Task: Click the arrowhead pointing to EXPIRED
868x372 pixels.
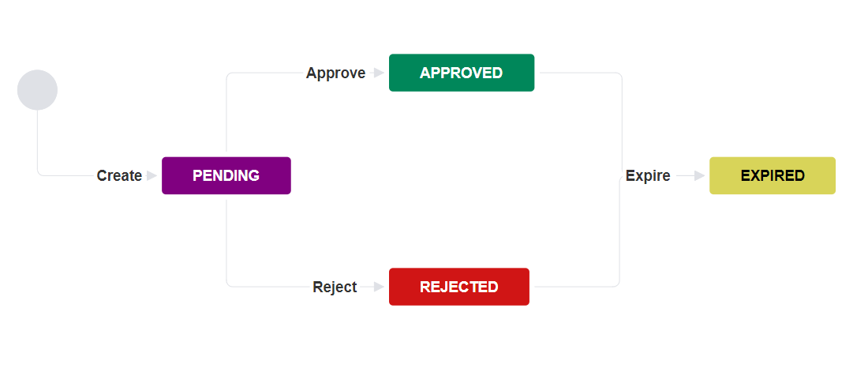Action: [x=699, y=176]
